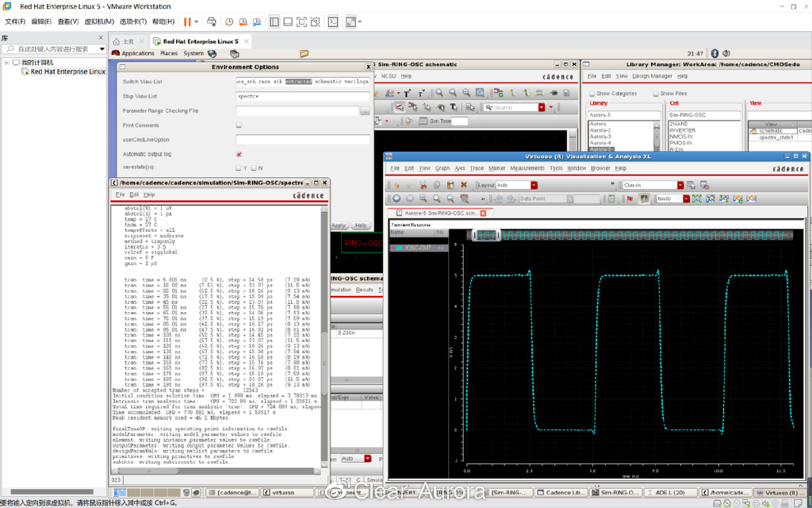Click red flag marker icon in waveform toolbar
This screenshot has width=812, height=508.
[x=630, y=198]
